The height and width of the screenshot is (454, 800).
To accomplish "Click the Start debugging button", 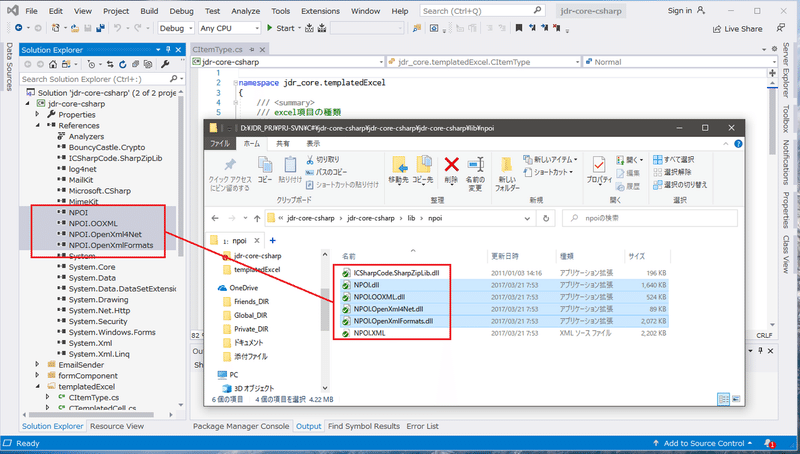I will [x=281, y=29].
